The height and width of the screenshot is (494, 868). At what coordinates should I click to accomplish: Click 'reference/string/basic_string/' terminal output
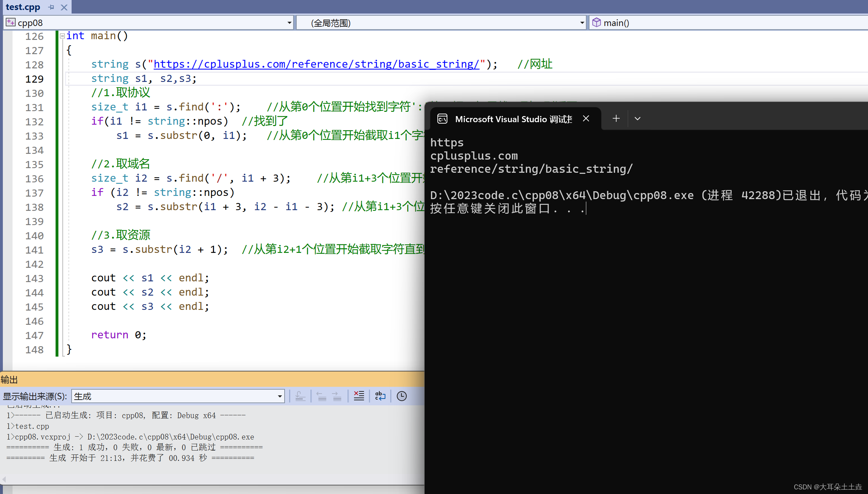pyautogui.click(x=531, y=169)
